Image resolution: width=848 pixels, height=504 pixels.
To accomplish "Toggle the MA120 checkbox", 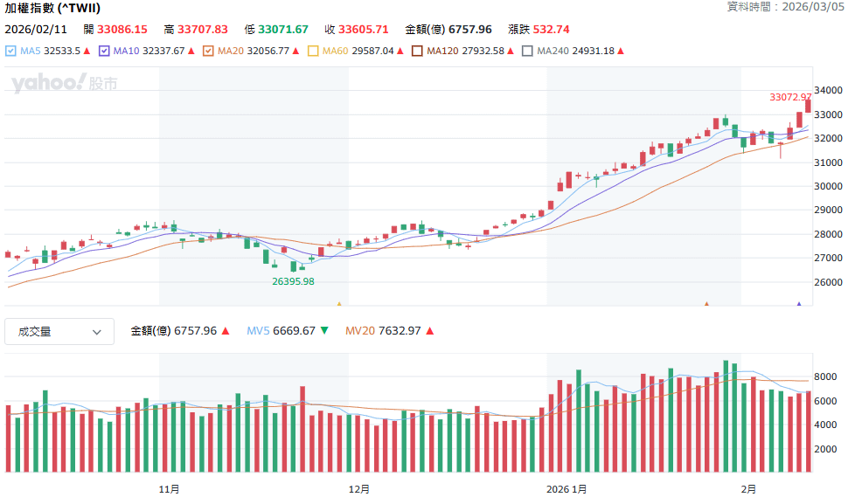I will tap(417, 52).
